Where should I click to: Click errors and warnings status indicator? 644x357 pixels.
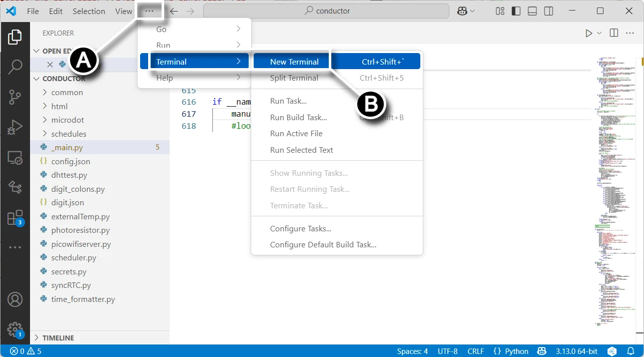pos(26,351)
